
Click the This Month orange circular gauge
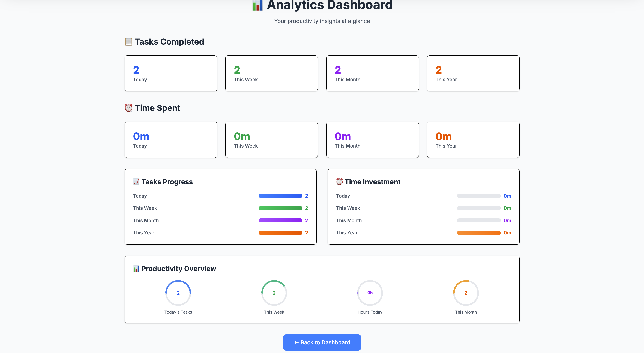coord(466,293)
